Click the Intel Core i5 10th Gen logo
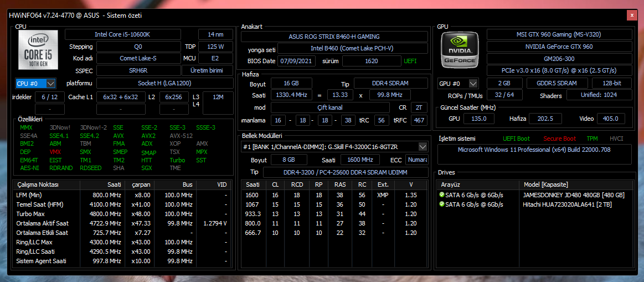Viewport: 644px width, 282px height. pyautogui.click(x=37, y=51)
